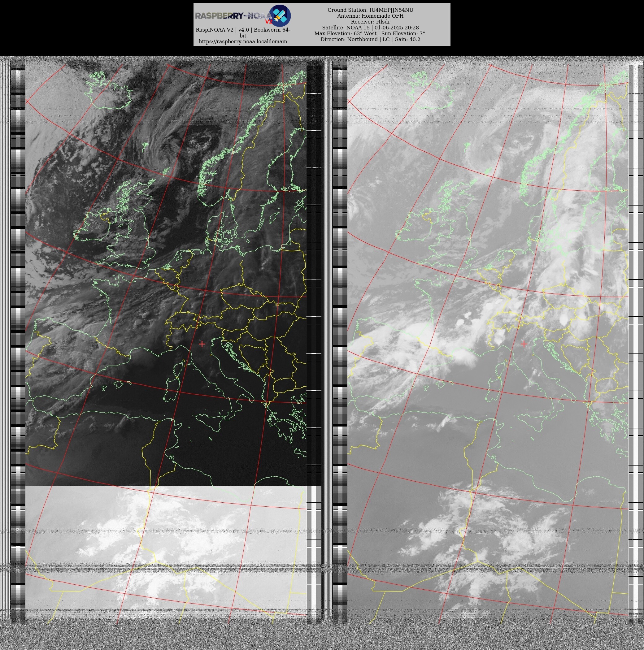Screen dimensions: 644x650
Task: Click the red ground station cross on left image
Action: click(x=202, y=344)
